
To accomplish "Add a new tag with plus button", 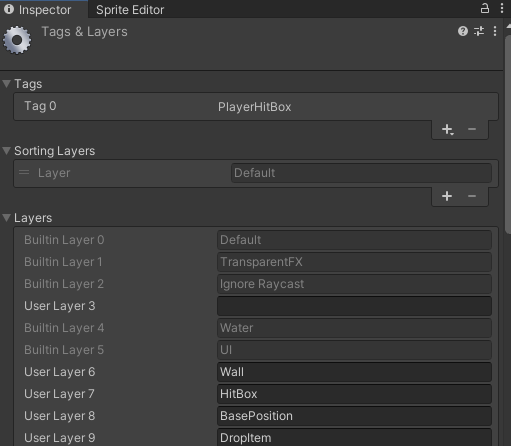I will (x=447, y=129).
